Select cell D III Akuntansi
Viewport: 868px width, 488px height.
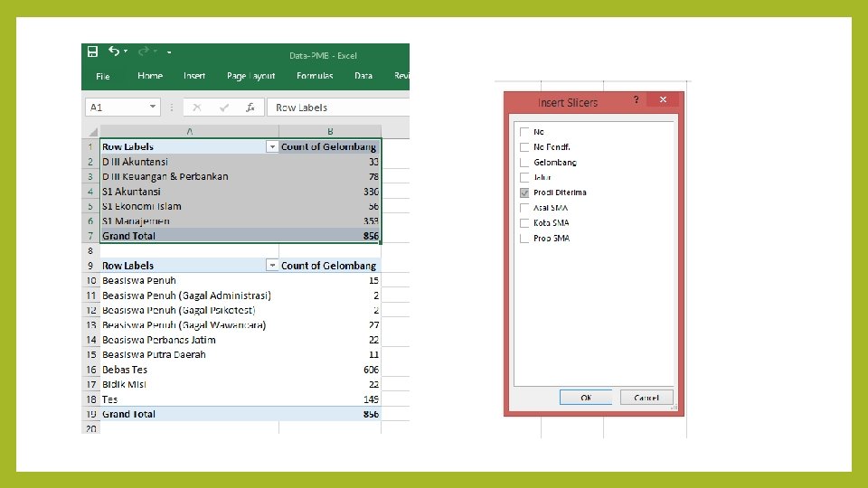(x=189, y=162)
